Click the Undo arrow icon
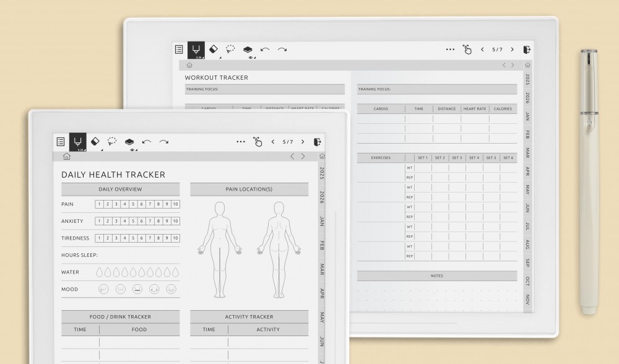The height and width of the screenshot is (364, 619). pos(146,141)
